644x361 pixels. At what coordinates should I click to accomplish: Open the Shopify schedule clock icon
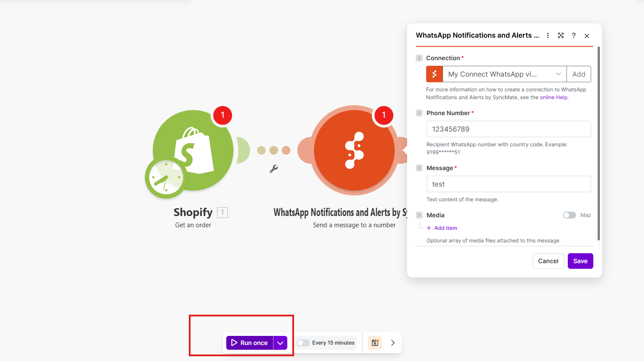[x=165, y=178]
